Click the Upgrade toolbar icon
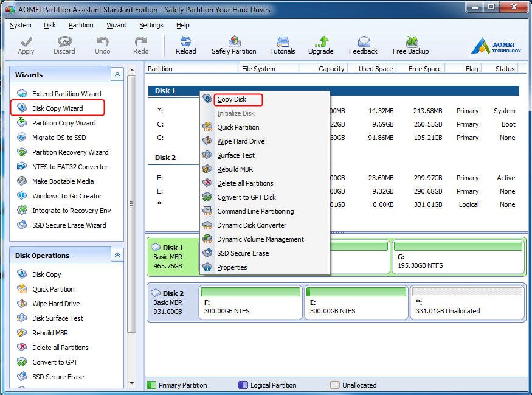532x395 pixels. (x=321, y=41)
